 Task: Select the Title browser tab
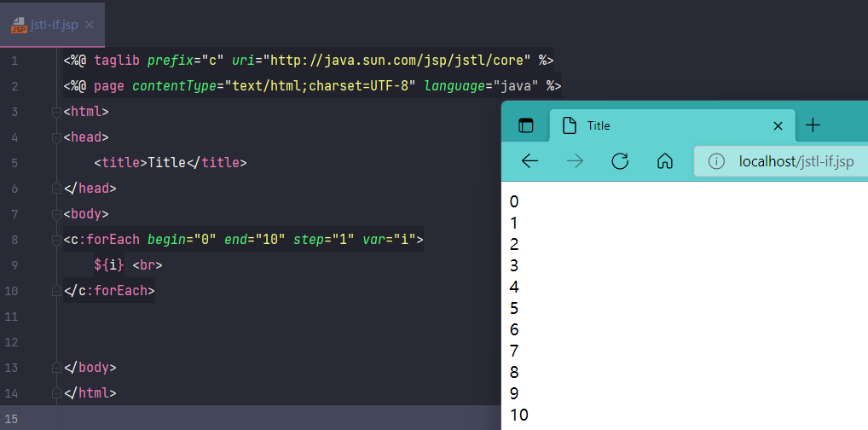click(x=673, y=125)
